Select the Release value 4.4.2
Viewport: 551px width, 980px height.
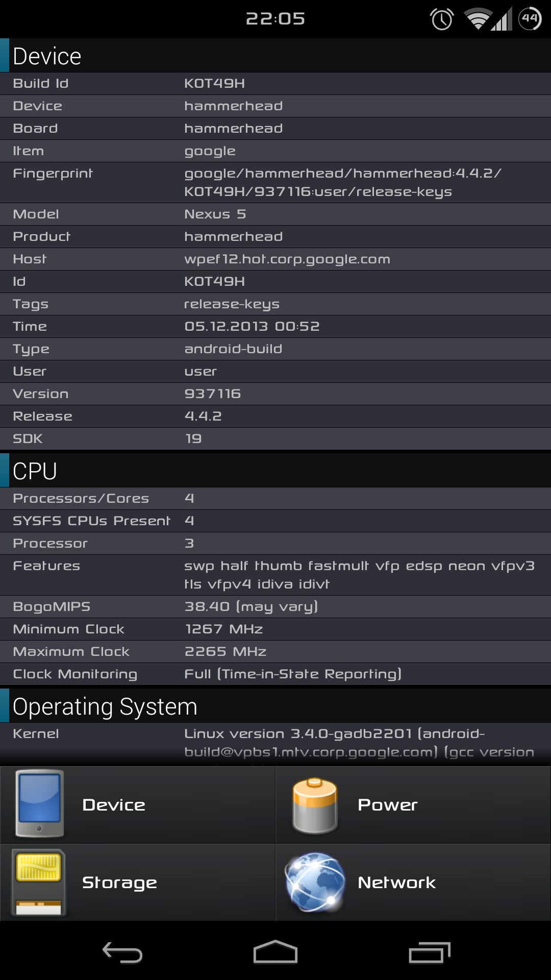[203, 416]
